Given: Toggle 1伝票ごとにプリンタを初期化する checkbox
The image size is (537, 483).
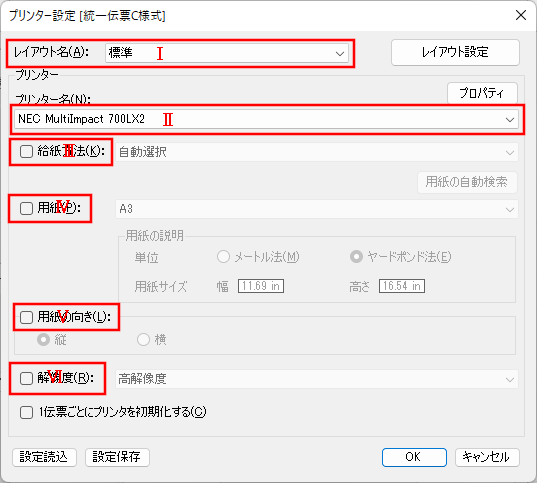Looking at the screenshot, I should coord(26,412).
